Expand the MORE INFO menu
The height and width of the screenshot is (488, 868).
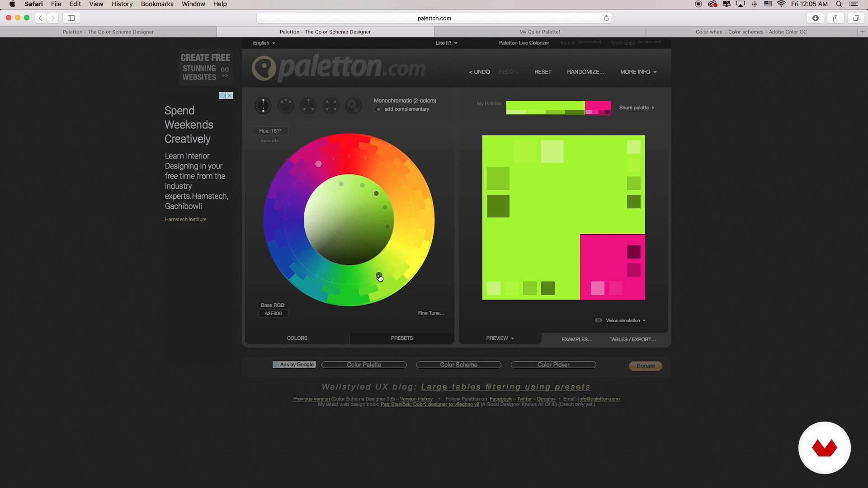638,72
